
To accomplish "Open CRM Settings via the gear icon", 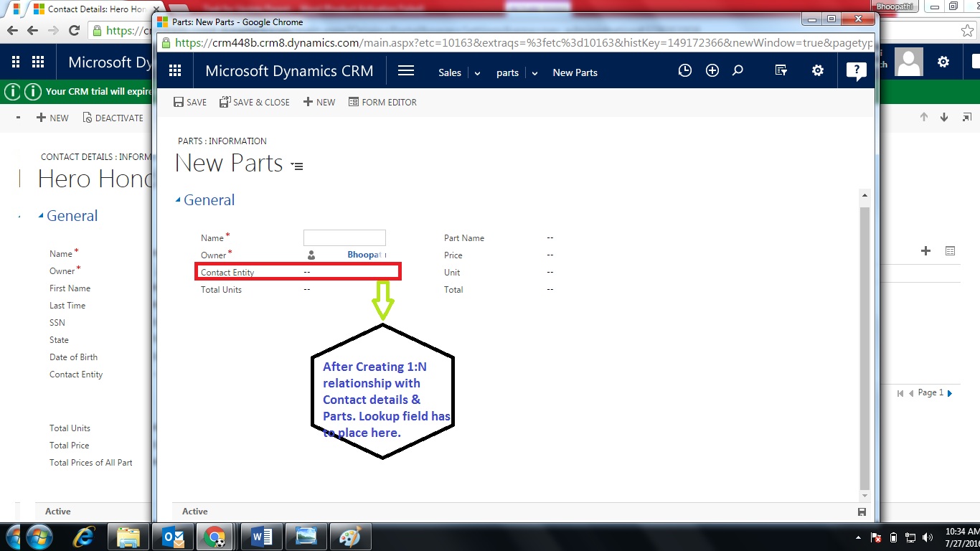I will 818,70.
